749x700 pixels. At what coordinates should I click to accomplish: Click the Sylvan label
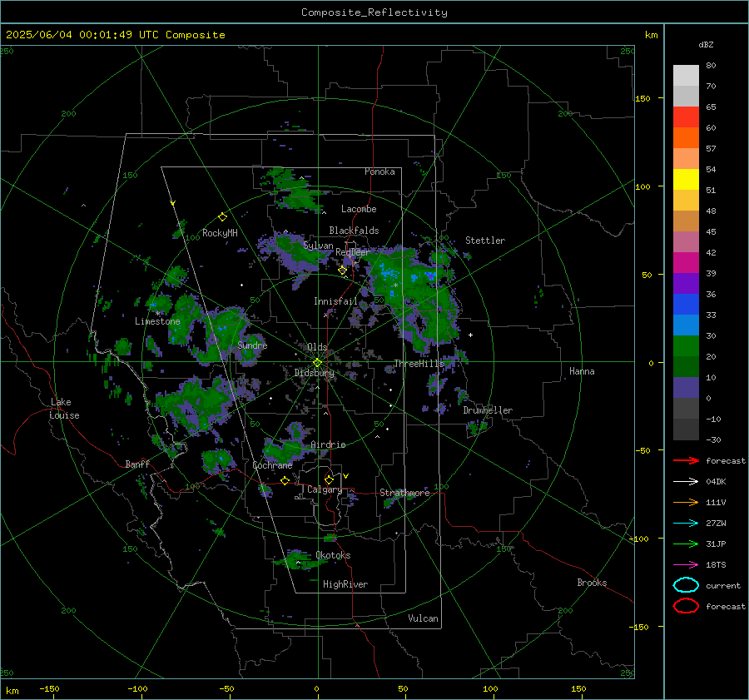coord(318,246)
